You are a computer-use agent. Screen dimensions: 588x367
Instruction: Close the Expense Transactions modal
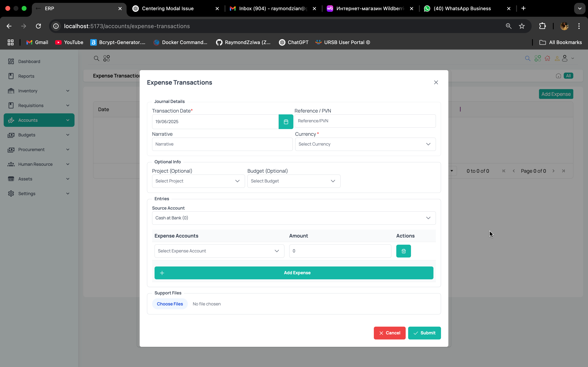click(x=436, y=83)
